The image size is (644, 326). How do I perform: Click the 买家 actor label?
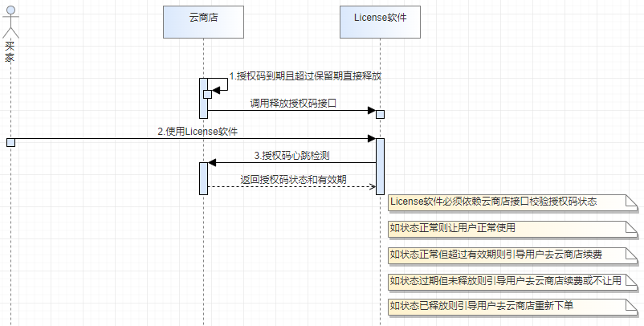click(10, 51)
